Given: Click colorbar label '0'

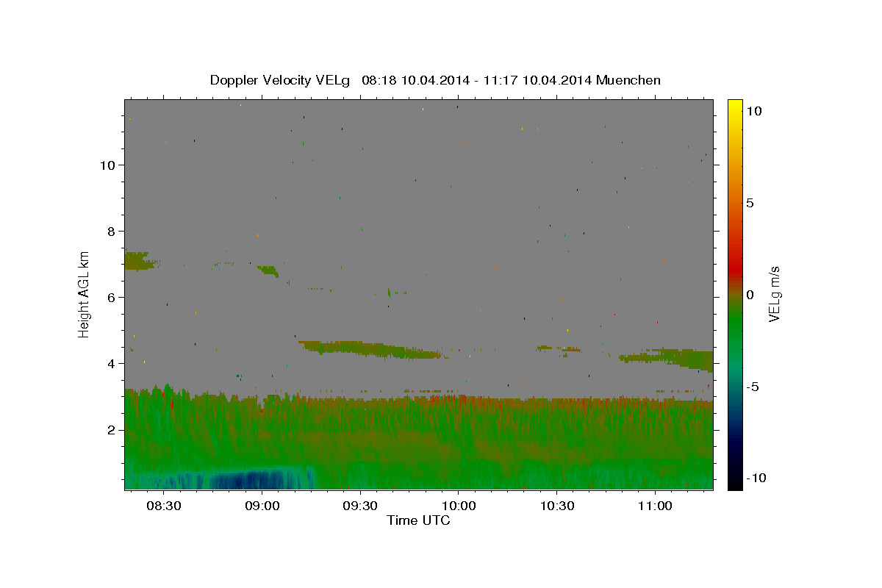Looking at the screenshot, I should (750, 295).
